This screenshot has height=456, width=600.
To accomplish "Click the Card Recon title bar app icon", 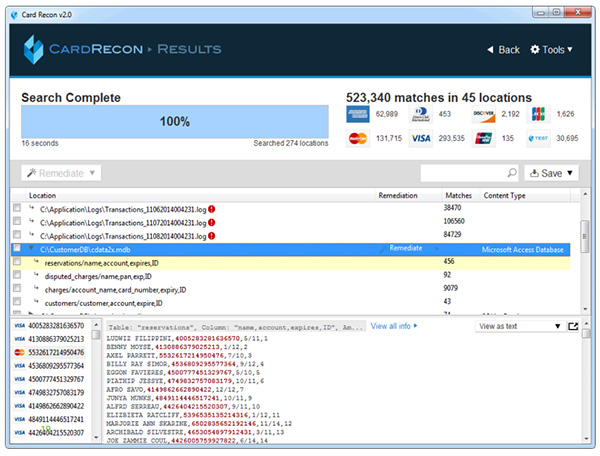I will 15,15.
